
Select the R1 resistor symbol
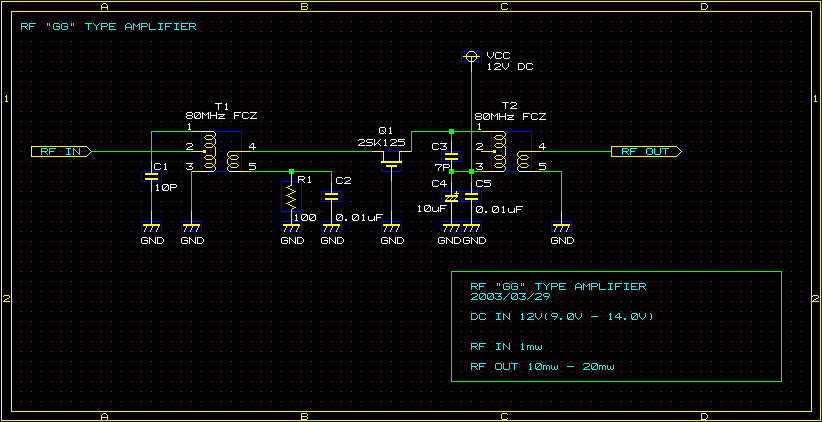tap(291, 196)
